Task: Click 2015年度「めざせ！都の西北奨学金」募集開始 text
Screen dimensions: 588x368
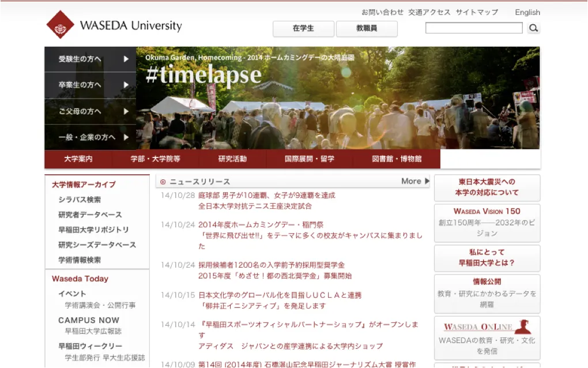Action: (x=275, y=276)
